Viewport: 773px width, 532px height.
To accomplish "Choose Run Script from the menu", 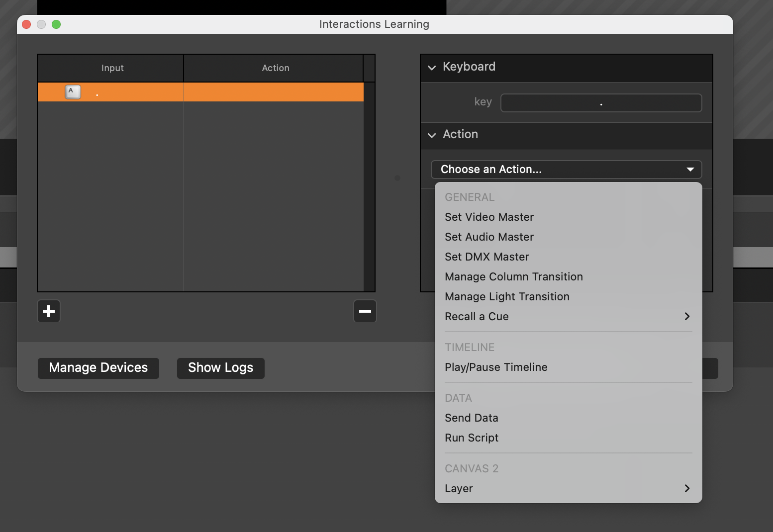I will [471, 438].
